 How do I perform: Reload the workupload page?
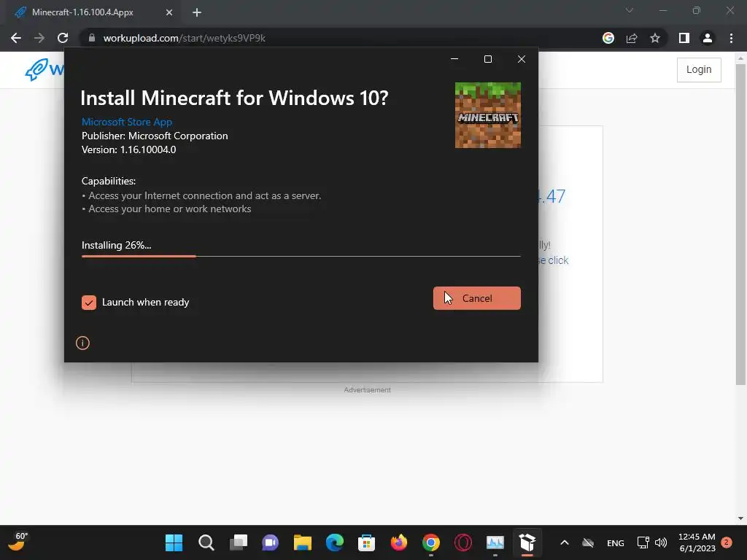click(63, 38)
